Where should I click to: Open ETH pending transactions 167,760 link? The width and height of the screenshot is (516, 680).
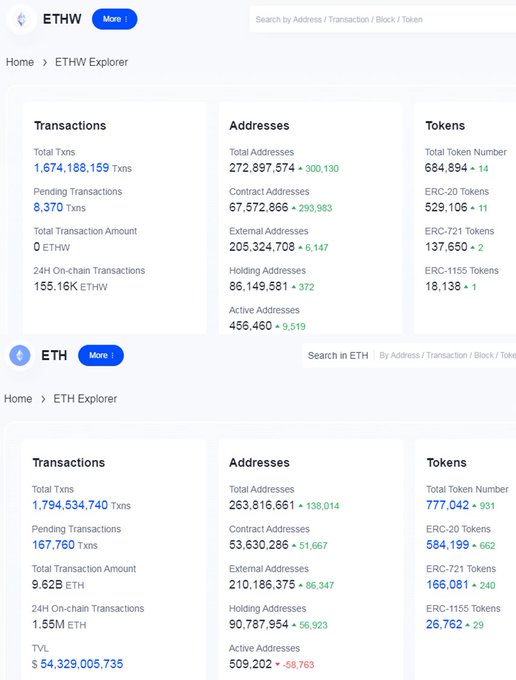tap(53, 545)
